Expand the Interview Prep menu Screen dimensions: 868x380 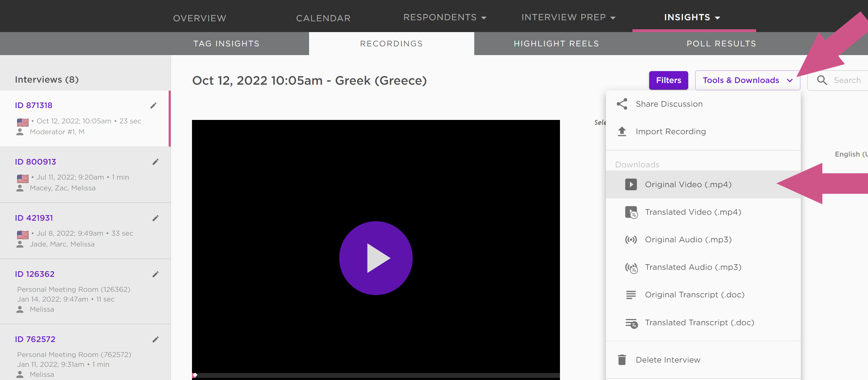(x=568, y=17)
